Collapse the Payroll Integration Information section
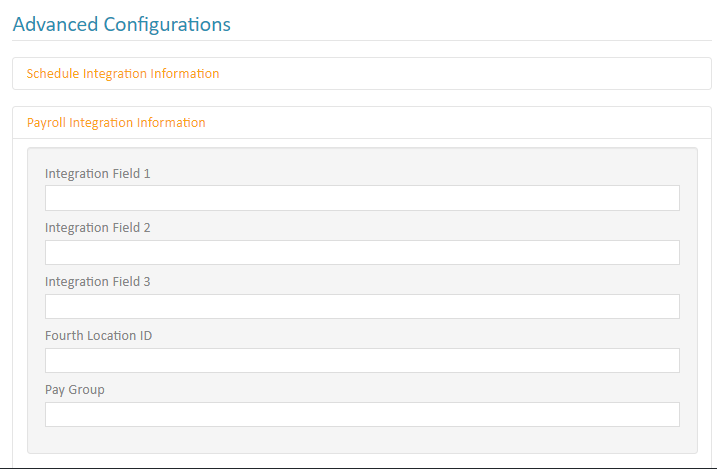This screenshot has height=469, width=717. coord(116,123)
